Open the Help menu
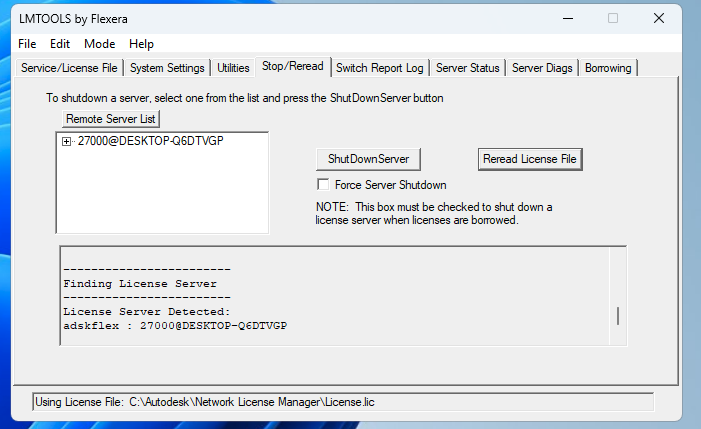This screenshot has height=429, width=701. coord(141,44)
